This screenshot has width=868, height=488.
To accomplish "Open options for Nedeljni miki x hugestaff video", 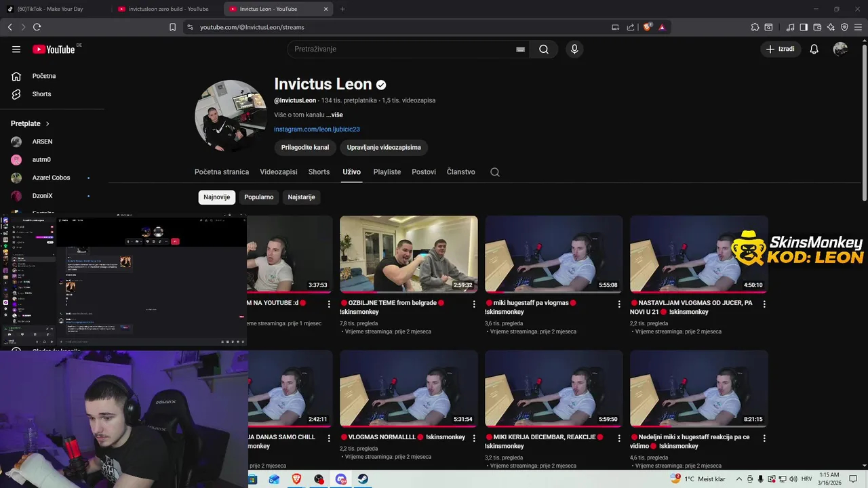I will [764, 439].
